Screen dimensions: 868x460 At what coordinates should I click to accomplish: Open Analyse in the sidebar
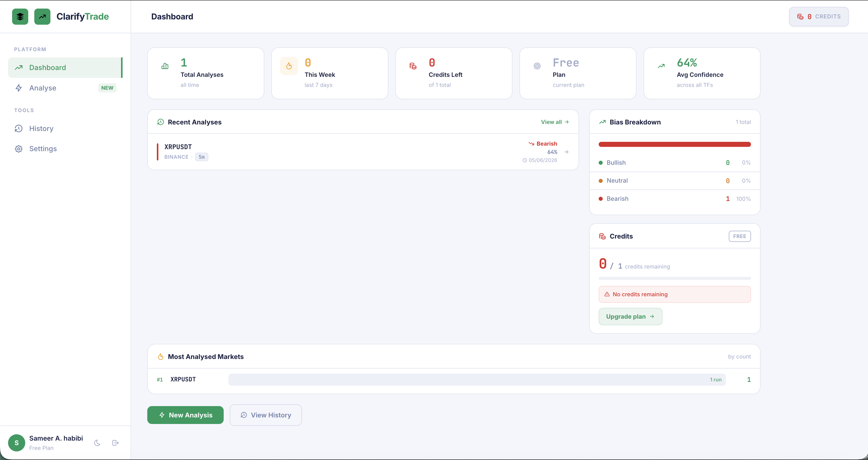pyautogui.click(x=65, y=88)
